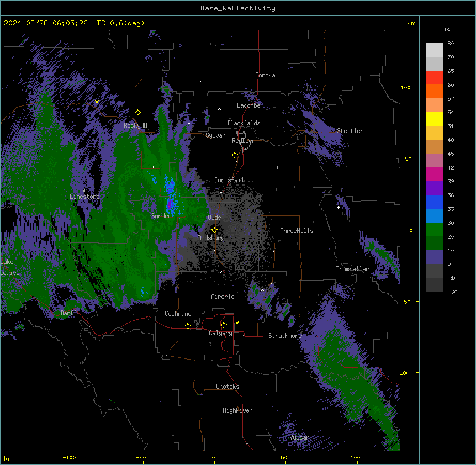The width and height of the screenshot is (476, 465).
Task: Click the Calgary city label
Action: 220,333
